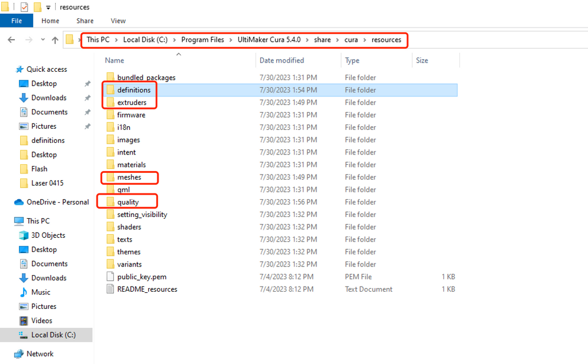Open OneDrive - Personal in navigation pane
Screen dimensions: 588x364
click(x=57, y=202)
